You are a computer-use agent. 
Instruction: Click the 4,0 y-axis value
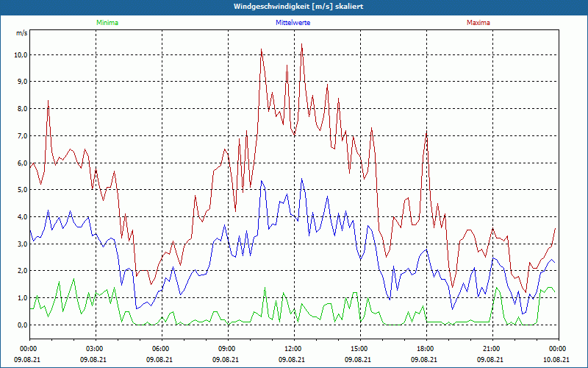pos(22,216)
